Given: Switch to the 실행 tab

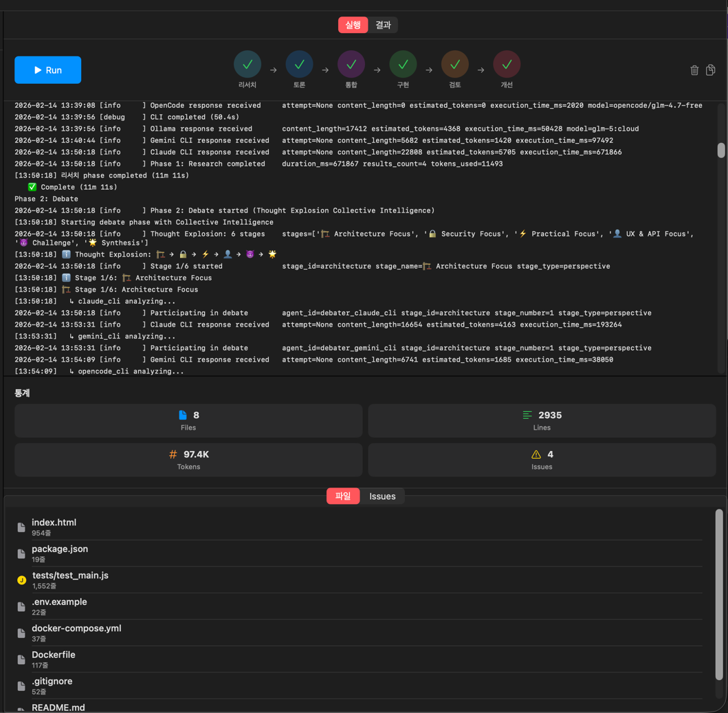Looking at the screenshot, I should 353,25.
